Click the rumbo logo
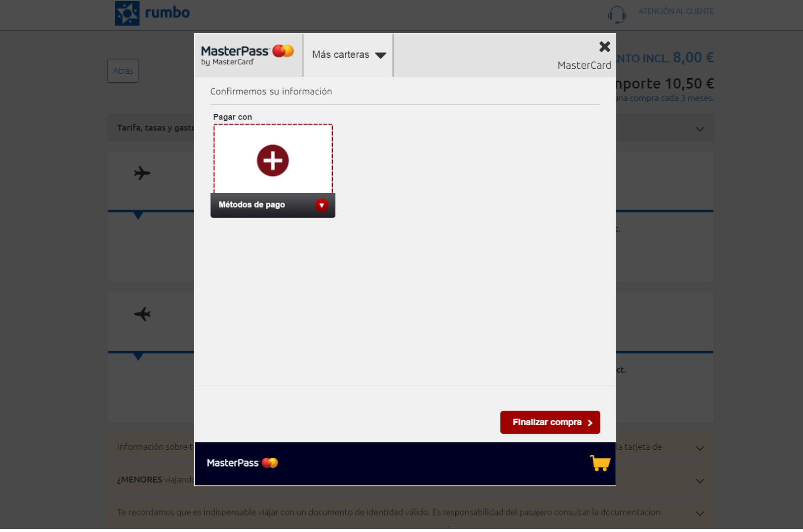The height and width of the screenshot is (532, 803). pyautogui.click(x=151, y=13)
